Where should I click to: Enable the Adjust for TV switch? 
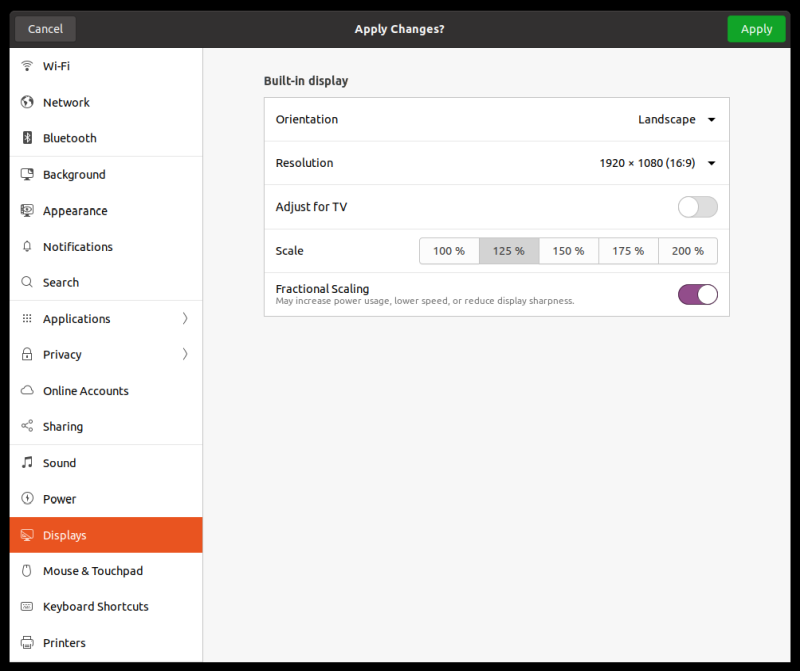point(697,207)
